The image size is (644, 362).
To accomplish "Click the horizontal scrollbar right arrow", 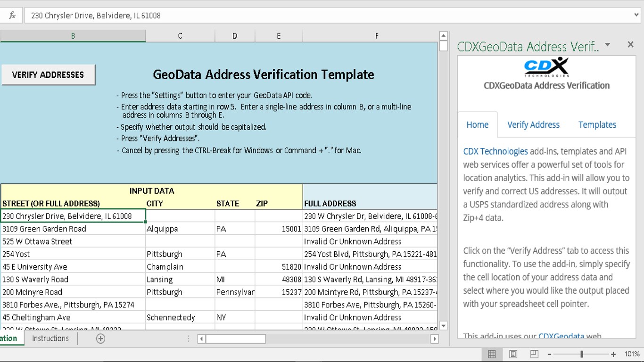I will pyautogui.click(x=435, y=339).
